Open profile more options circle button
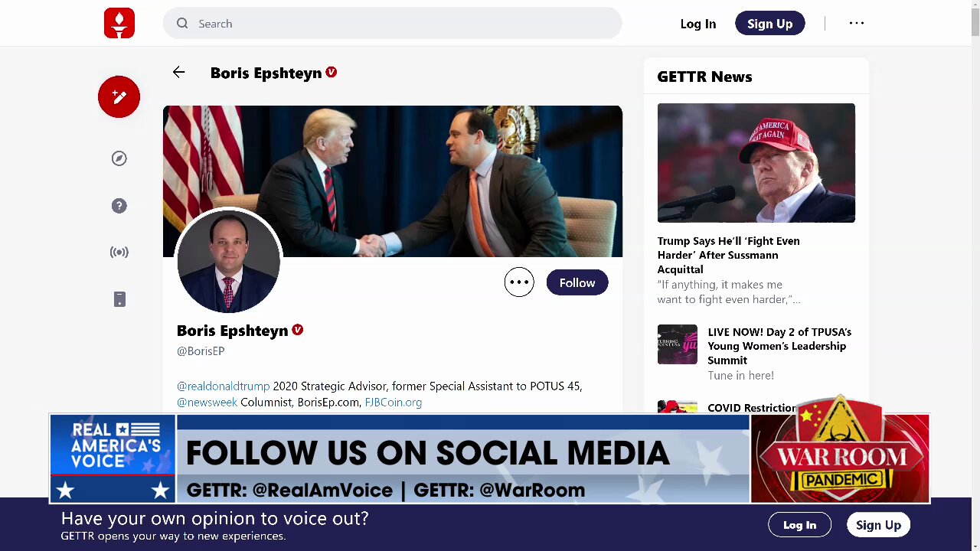This screenshot has width=980, height=551. [x=519, y=282]
